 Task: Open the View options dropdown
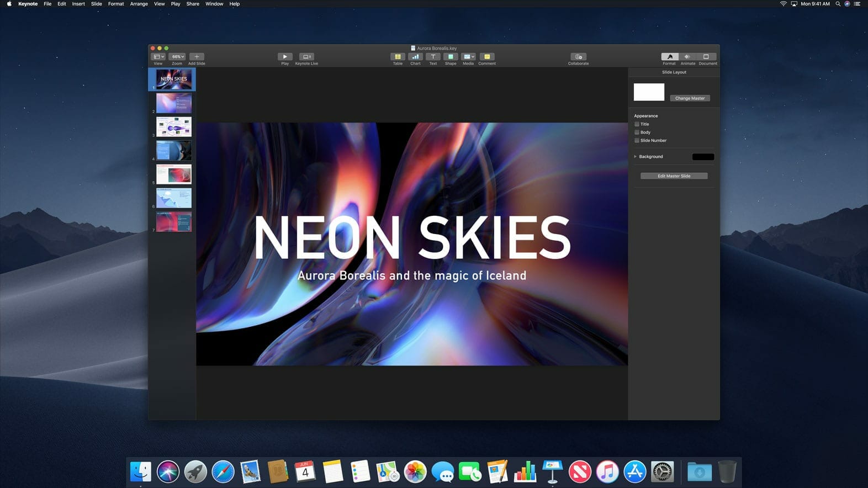(158, 57)
